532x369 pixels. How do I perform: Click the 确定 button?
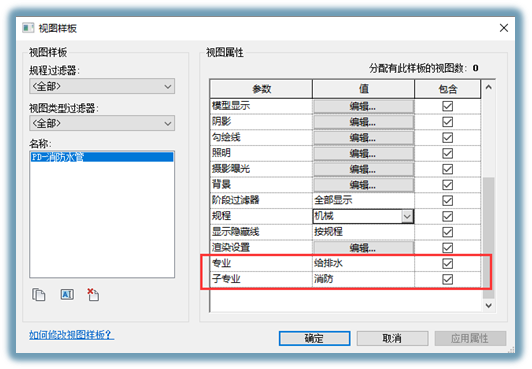click(x=315, y=338)
